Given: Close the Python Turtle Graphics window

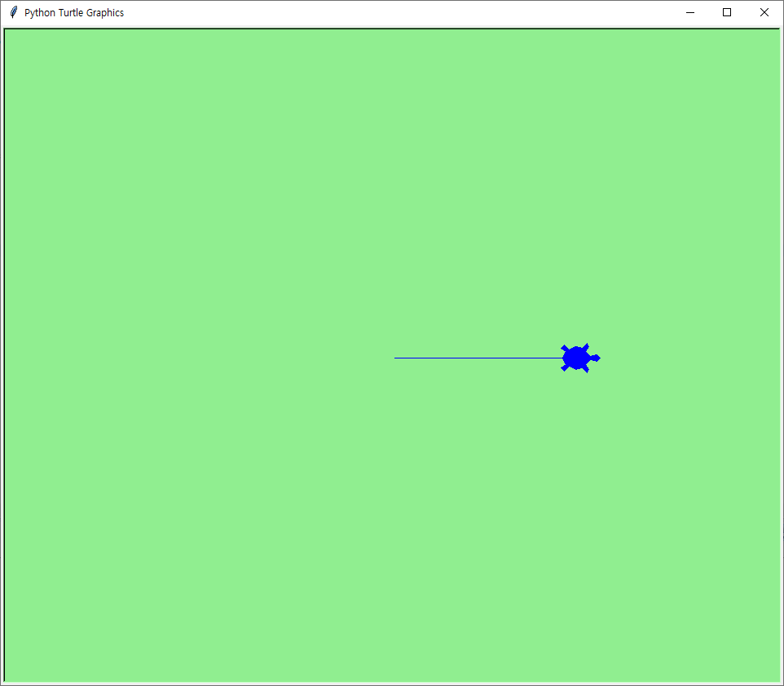Looking at the screenshot, I should coord(764,12).
